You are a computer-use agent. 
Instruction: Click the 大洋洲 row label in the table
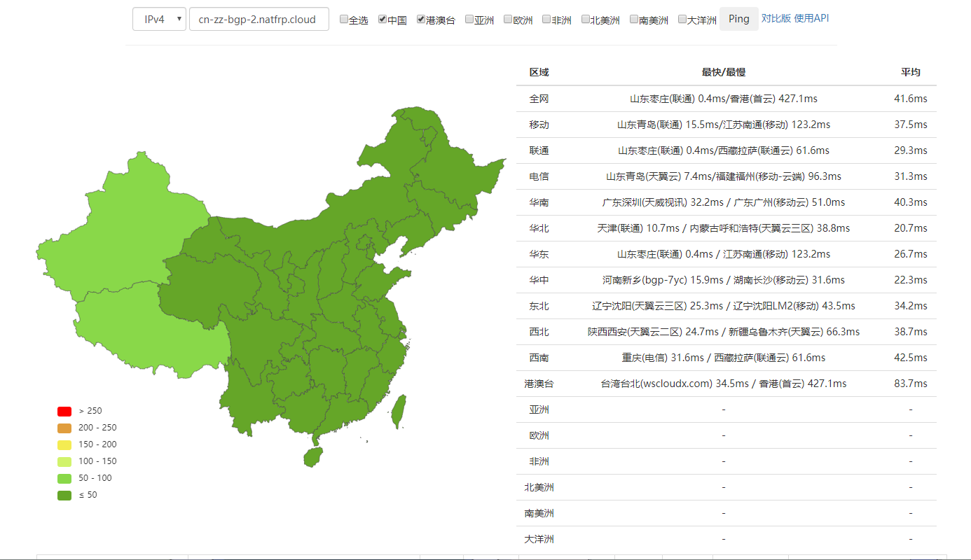click(539, 539)
